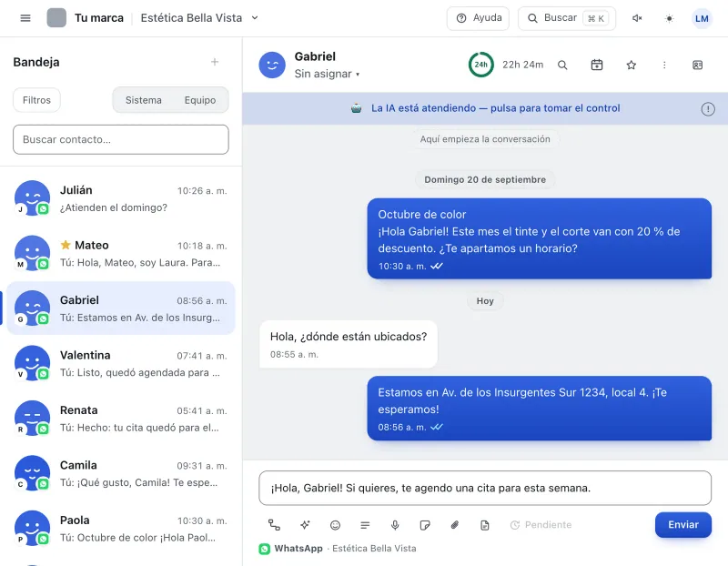
Task: Expand the Estética Bella Vista workspace dropdown
Action: 199,18
